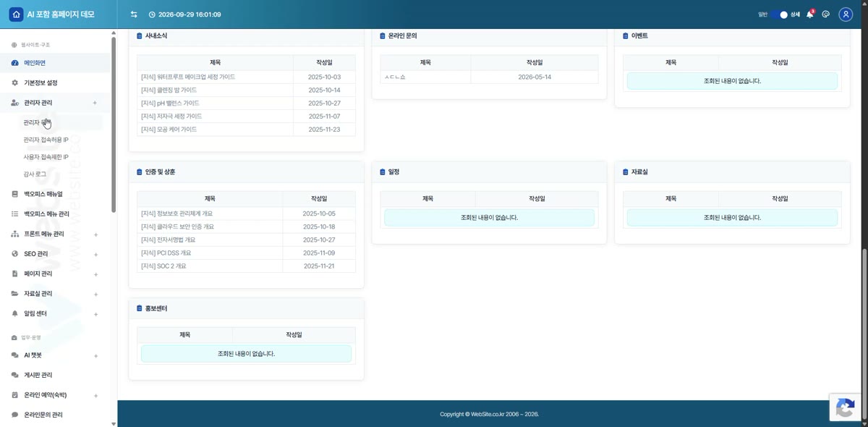Image resolution: width=868 pixels, height=427 pixels.
Task: Expand 프론트 메뉴 관리 with its plus icon
Action: 95,234
